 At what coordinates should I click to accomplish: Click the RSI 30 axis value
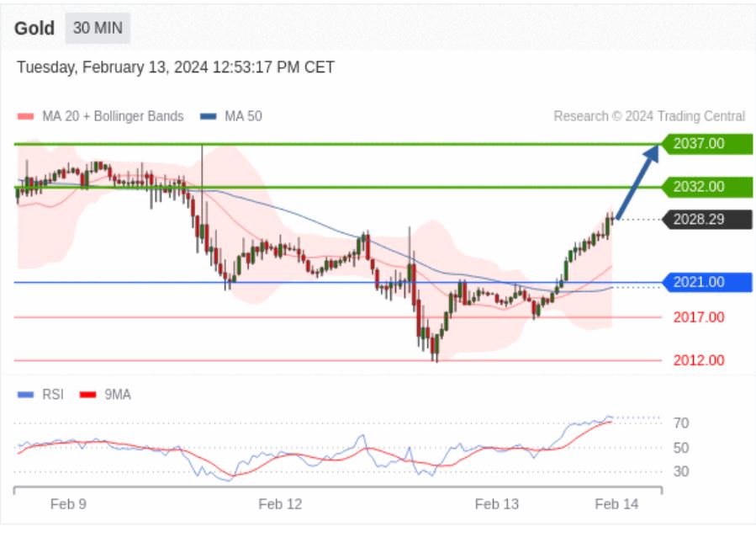[x=681, y=471]
